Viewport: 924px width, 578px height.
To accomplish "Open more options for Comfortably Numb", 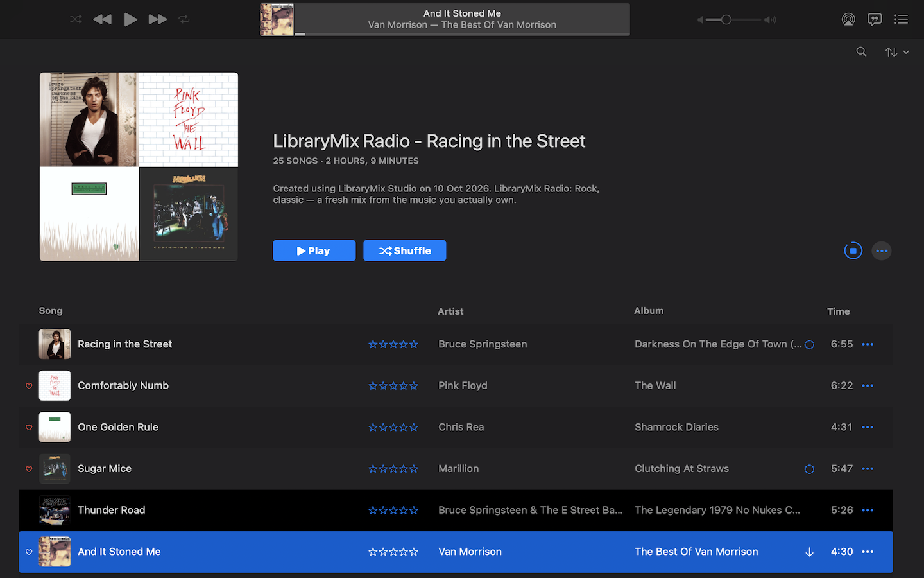I will click(x=868, y=386).
